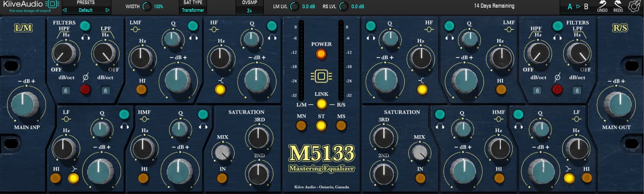Click the R/S LF bell shape icon
Viewport: 644px width, 194px height.
tap(576, 118)
